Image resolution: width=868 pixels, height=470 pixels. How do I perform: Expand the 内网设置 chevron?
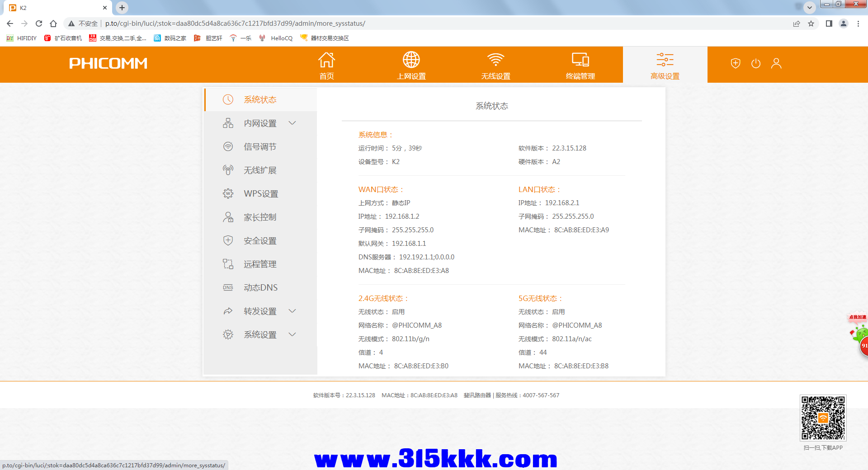click(292, 123)
